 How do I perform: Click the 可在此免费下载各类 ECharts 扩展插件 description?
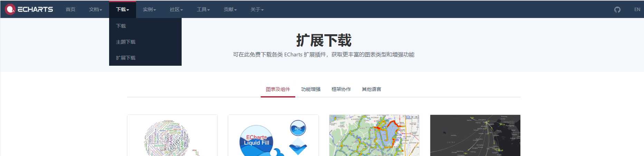click(324, 55)
